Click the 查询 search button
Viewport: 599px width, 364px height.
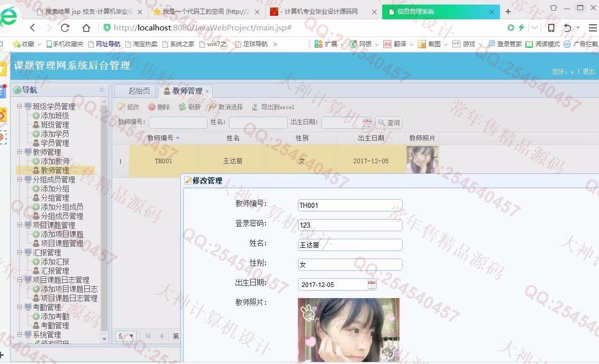tap(389, 123)
